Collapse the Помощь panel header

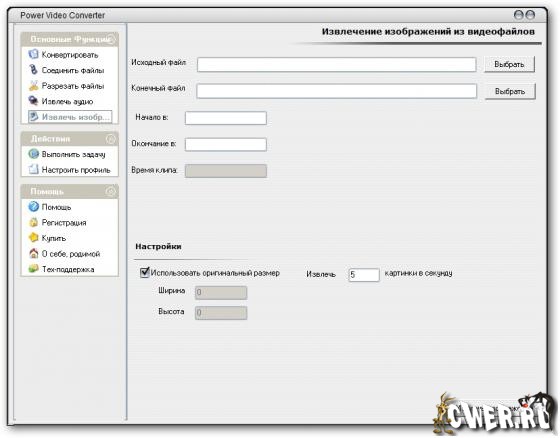pos(111,191)
